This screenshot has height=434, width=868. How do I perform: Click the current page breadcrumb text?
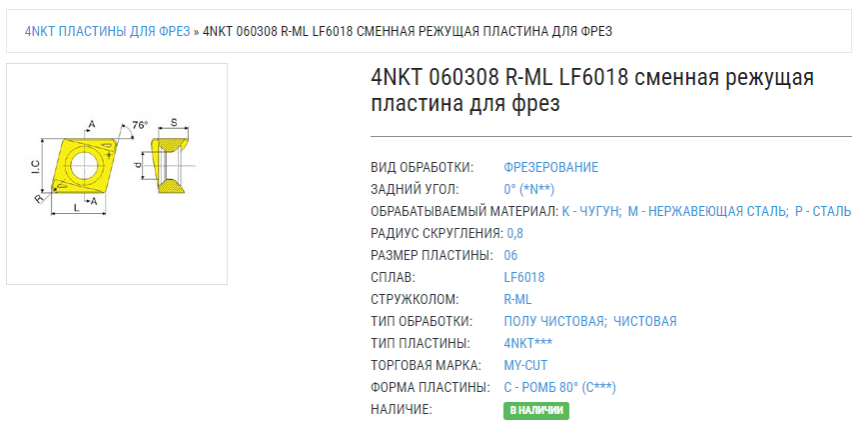click(408, 31)
